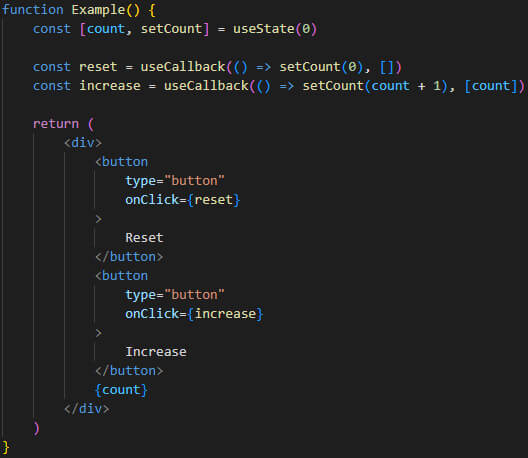Click "reset" in the const reset declaration
Screen dimensions: 528x458
[98, 67]
